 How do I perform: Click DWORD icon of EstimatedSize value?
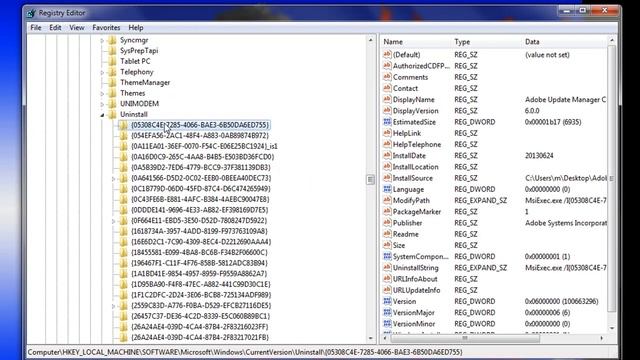387,122
